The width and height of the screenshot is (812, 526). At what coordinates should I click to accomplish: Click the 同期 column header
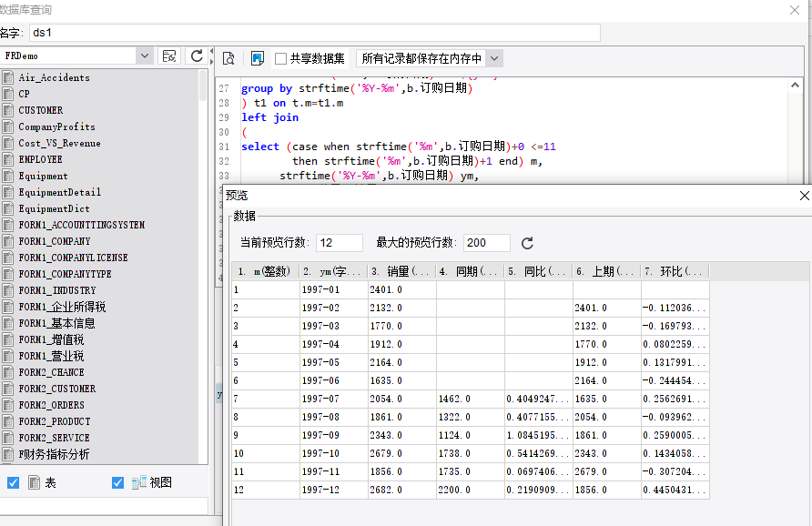tap(471, 271)
